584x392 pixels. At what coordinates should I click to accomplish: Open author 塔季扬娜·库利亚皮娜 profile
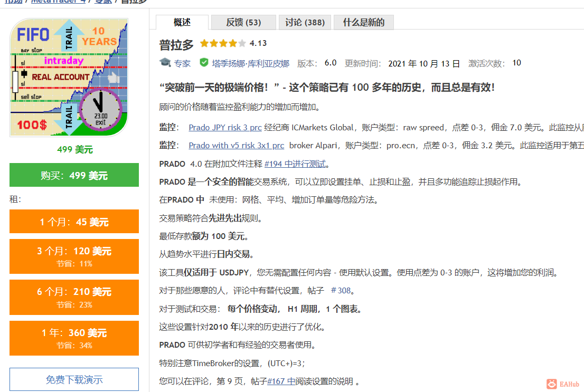tap(251, 63)
